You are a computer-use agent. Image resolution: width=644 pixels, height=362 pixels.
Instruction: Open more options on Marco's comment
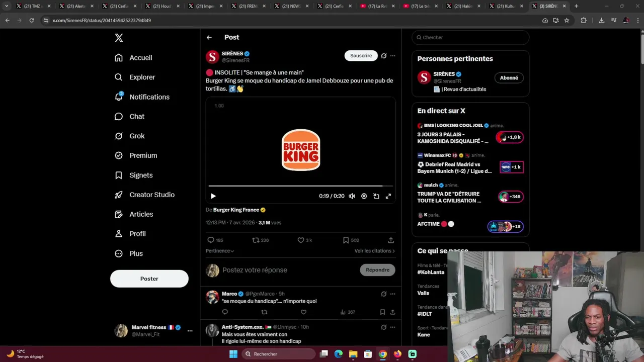393,294
